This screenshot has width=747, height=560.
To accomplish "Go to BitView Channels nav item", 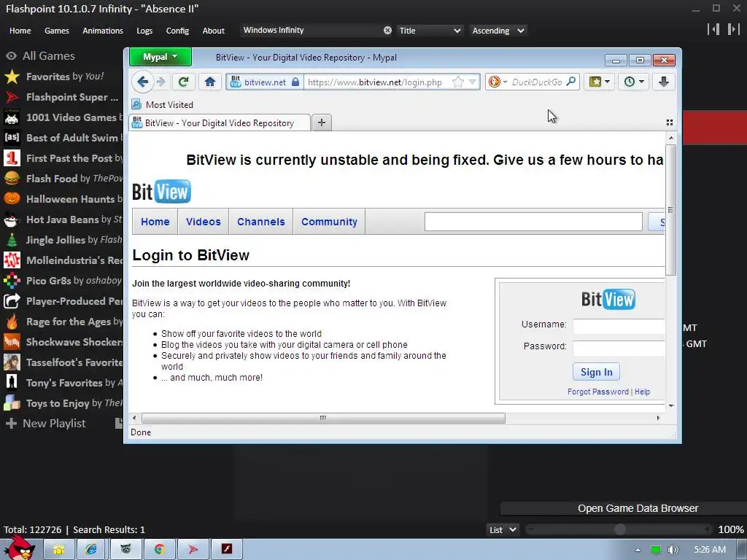I will (x=261, y=222).
